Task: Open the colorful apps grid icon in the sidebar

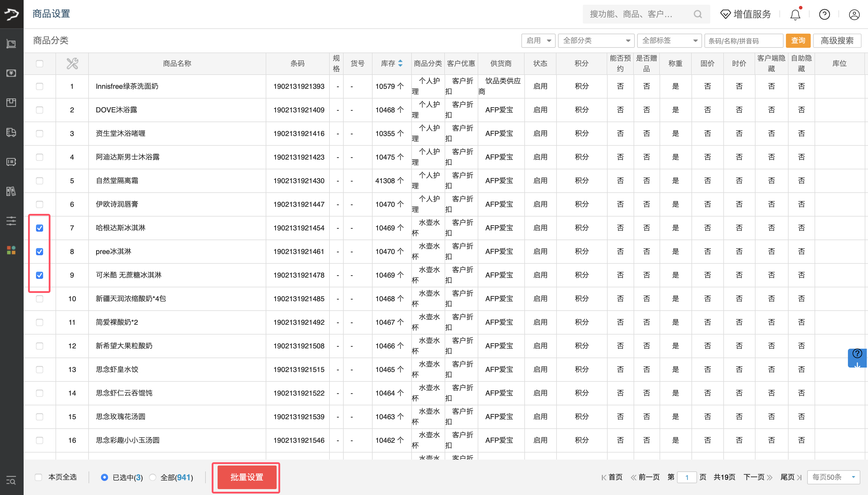Action: click(x=11, y=250)
